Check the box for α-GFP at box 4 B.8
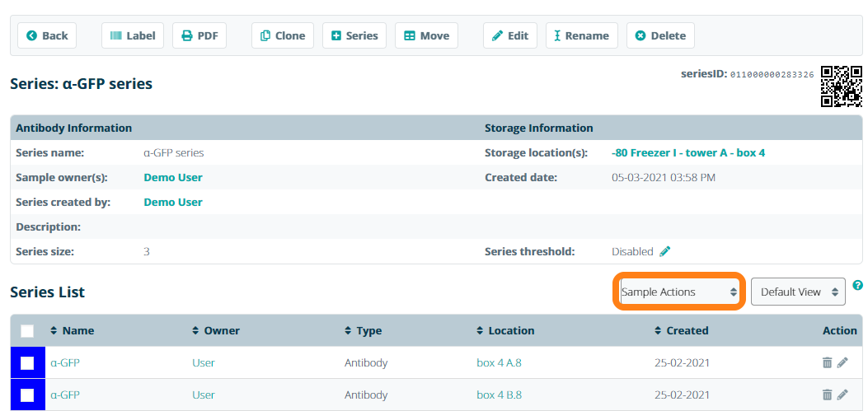Viewport: 868px width, 411px height. click(x=27, y=395)
